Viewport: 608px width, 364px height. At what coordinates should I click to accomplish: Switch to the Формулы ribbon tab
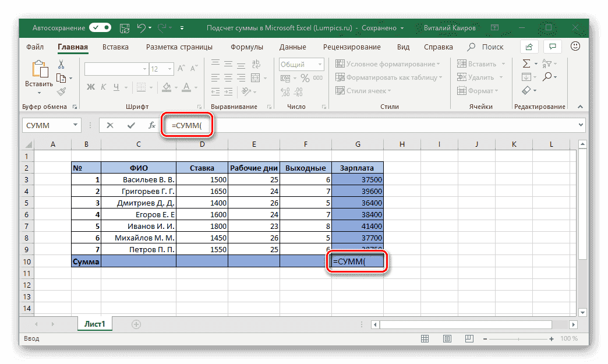pyautogui.click(x=246, y=47)
